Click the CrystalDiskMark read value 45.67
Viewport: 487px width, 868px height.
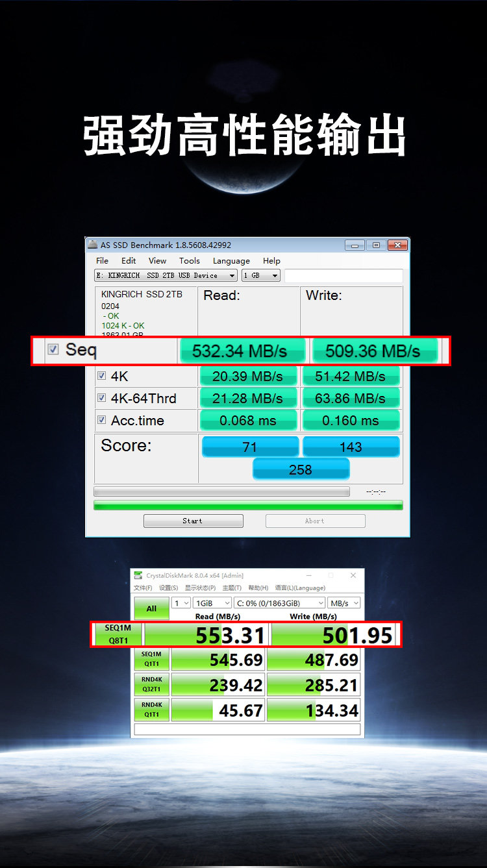pos(218,710)
